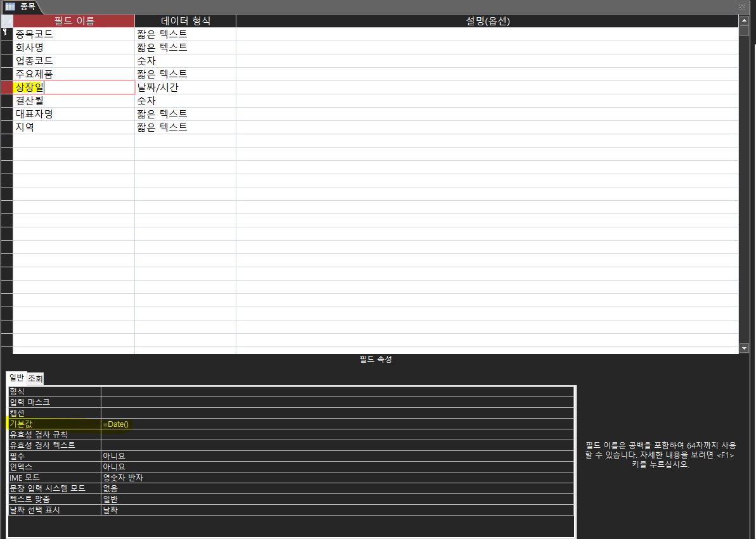Click the primary key icon beside 종목코드
The image size is (756, 539).
tap(6, 34)
